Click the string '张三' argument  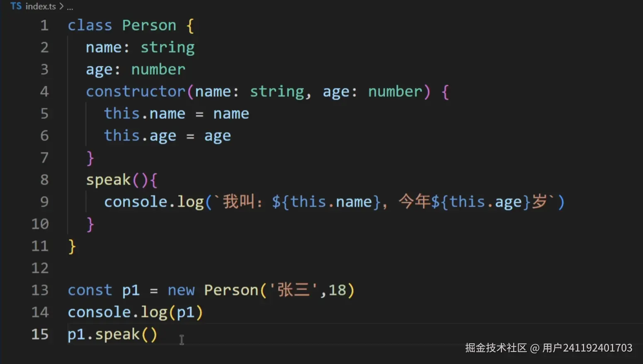pos(294,290)
